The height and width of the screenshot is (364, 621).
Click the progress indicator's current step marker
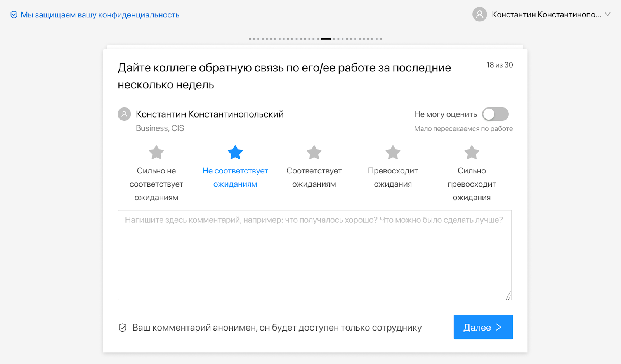click(x=326, y=39)
